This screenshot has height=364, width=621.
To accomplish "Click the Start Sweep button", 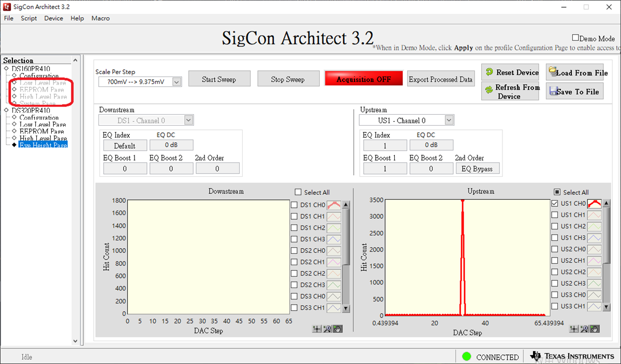I will tap(219, 79).
